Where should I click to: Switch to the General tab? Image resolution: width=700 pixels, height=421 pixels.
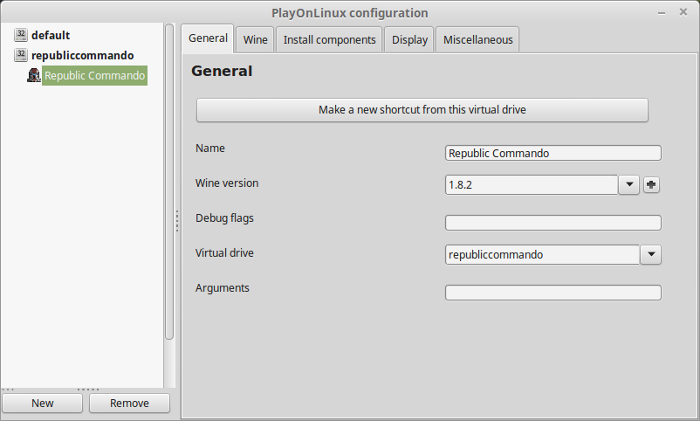click(208, 38)
